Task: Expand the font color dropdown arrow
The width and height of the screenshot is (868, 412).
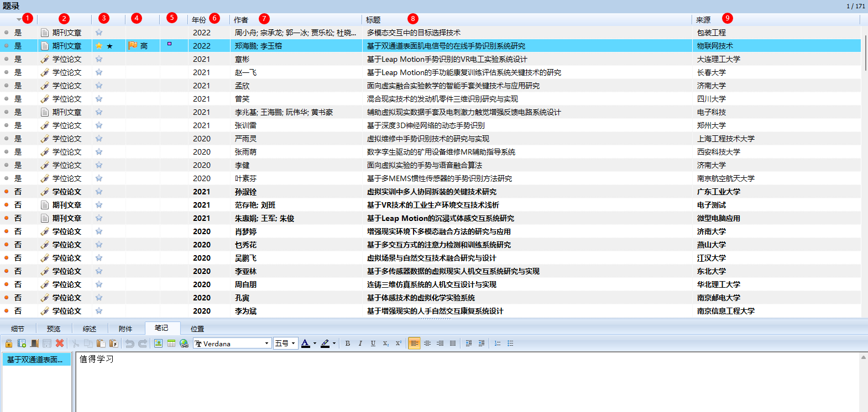Action: (x=315, y=344)
